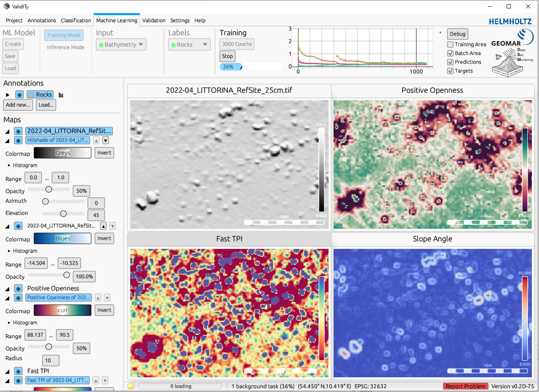Viewport: 539px width, 392px height.
Task: Switch to the Validation tab
Action: pos(154,20)
